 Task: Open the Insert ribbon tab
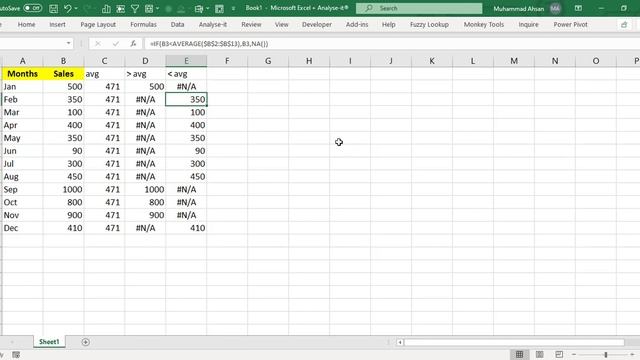(58, 24)
